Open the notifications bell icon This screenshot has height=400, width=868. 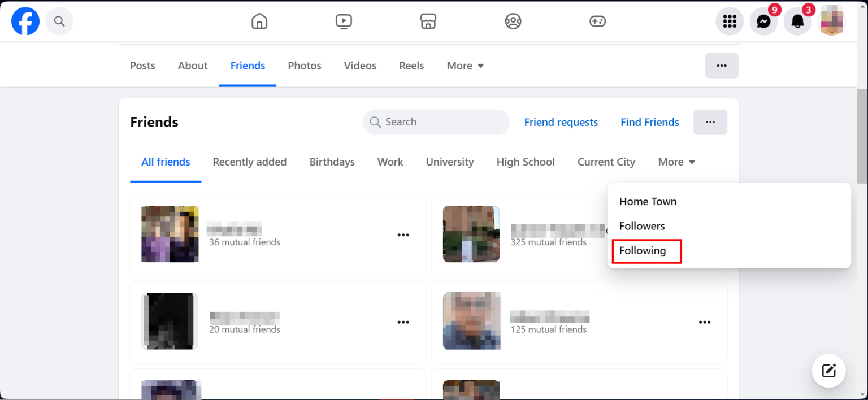pyautogui.click(x=797, y=21)
